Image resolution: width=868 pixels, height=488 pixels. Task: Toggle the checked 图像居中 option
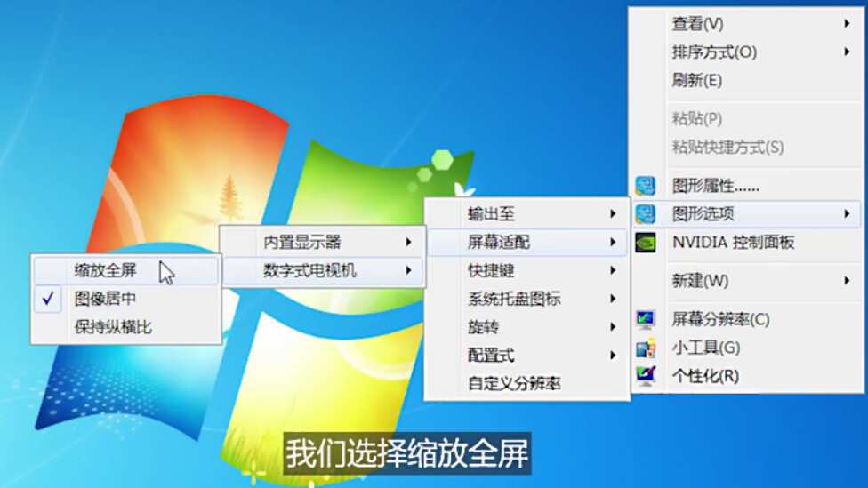coord(106,299)
